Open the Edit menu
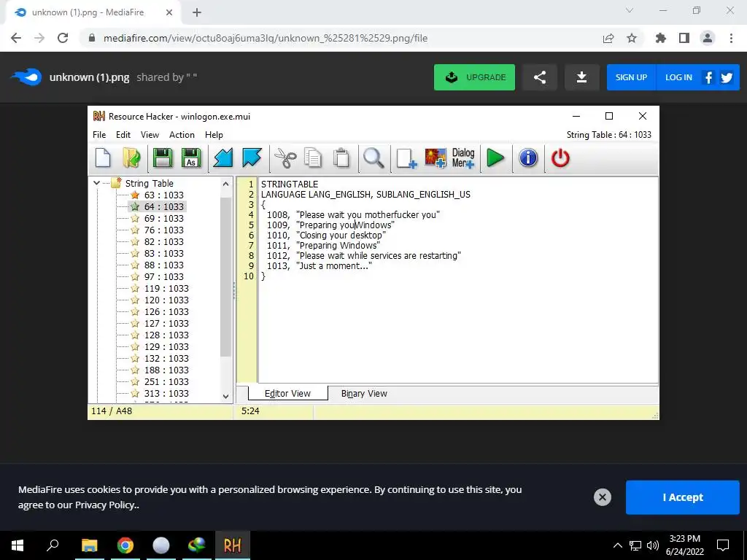This screenshot has height=560, width=747. tap(123, 135)
